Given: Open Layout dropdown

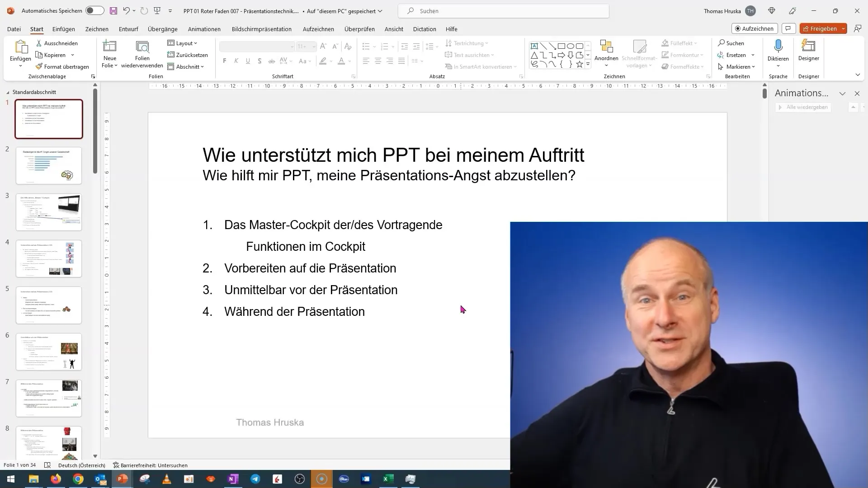Looking at the screenshot, I should click(182, 43).
